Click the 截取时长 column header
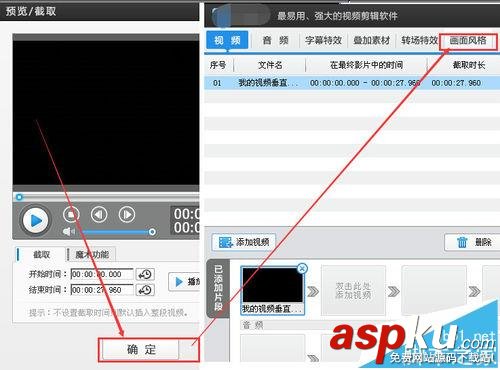 468,65
